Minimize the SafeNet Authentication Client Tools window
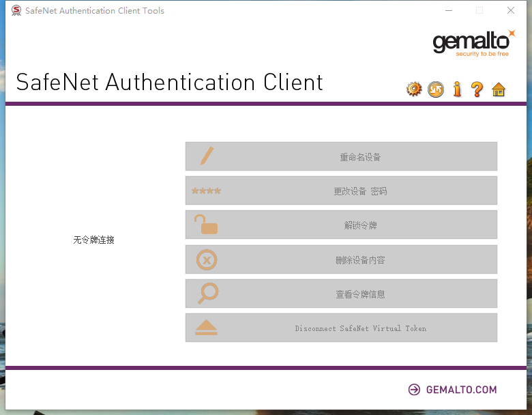532x415 pixels. [x=449, y=10]
